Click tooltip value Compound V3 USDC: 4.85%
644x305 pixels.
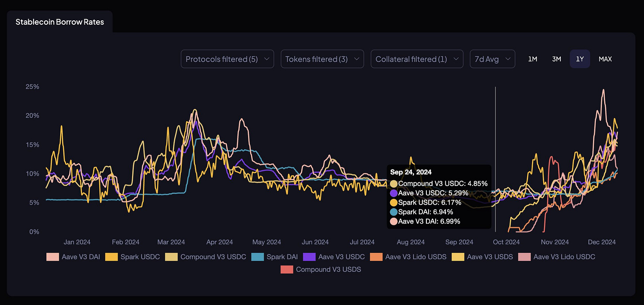click(x=443, y=183)
